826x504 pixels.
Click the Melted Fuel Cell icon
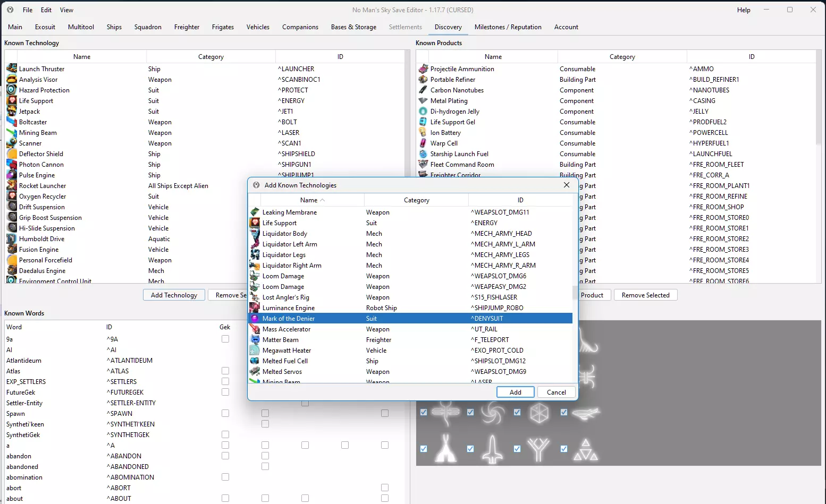pyautogui.click(x=255, y=361)
